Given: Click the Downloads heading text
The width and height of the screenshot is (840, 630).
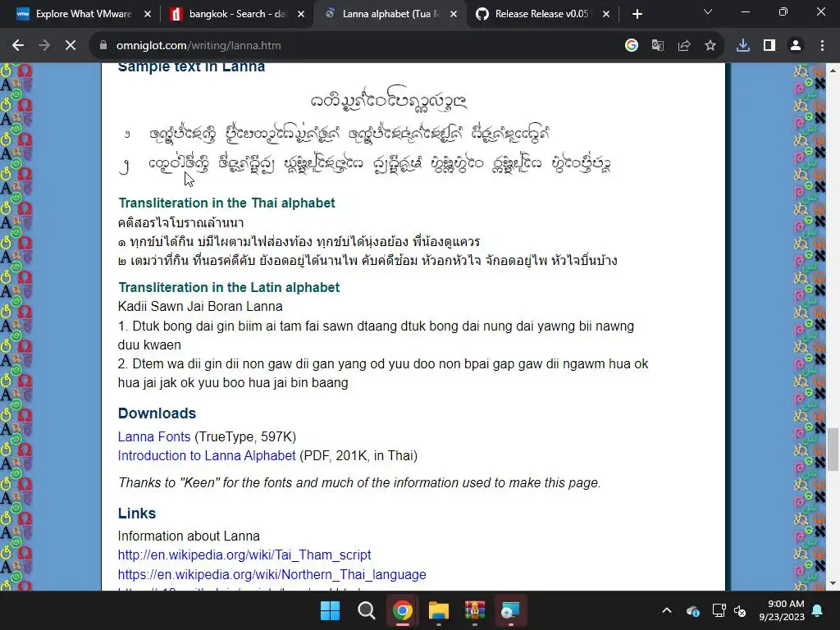Looking at the screenshot, I should [x=157, y=413].
